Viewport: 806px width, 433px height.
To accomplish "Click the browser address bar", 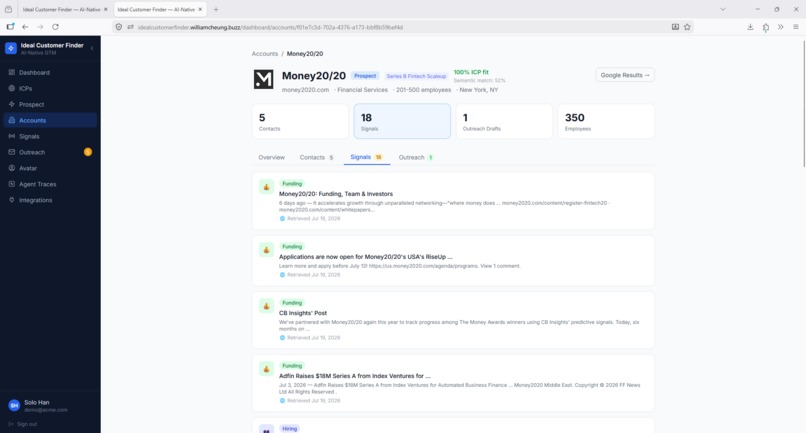I will point(402,27).
